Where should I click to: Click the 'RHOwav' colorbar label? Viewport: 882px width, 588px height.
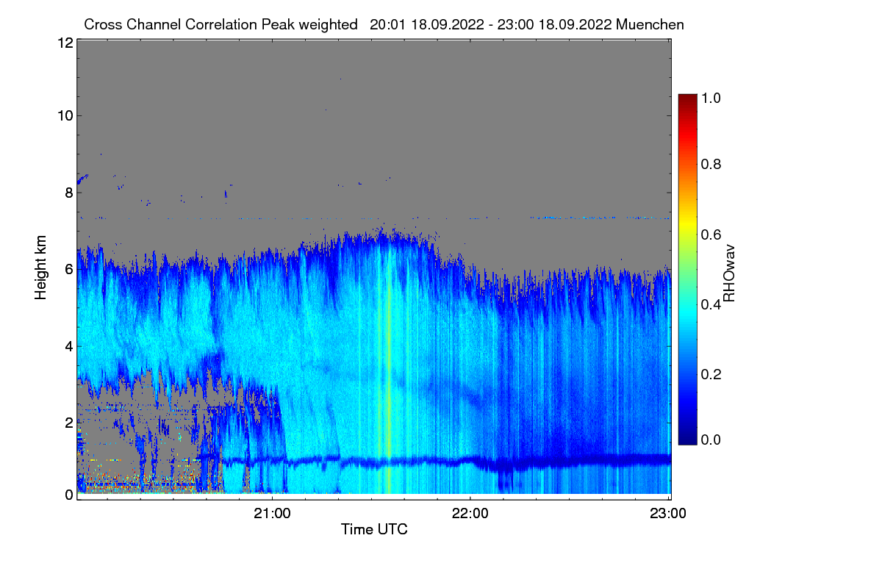point(729,273)
